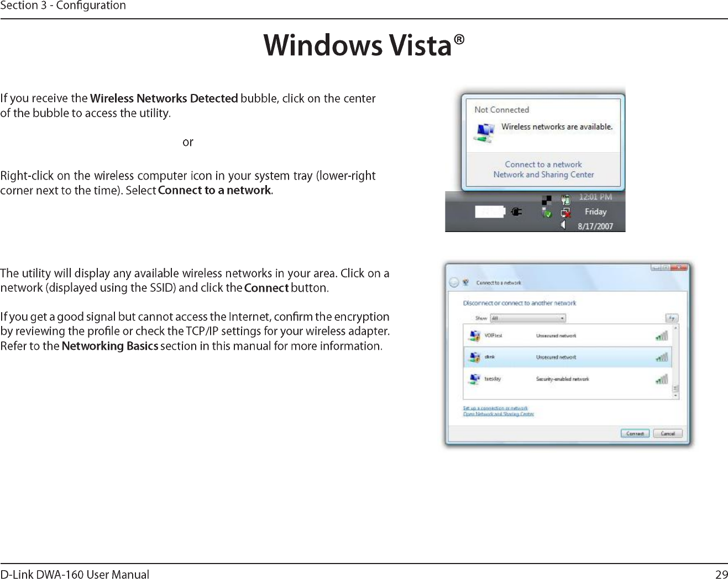Click the round back arrow in Connect to a network window
The width and height of the screenshot is (728, 579).
454,282
